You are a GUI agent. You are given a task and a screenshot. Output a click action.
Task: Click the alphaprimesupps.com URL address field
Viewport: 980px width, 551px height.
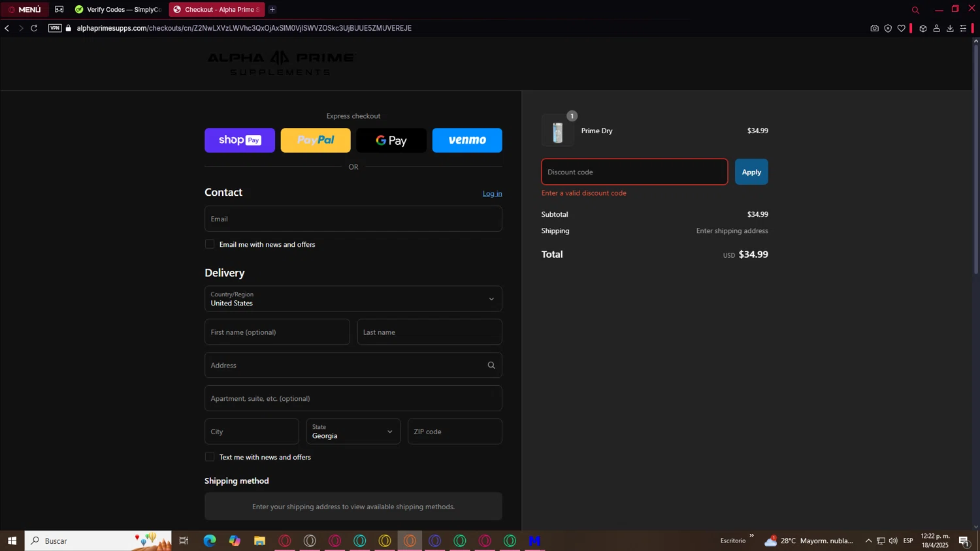(244, 28)
